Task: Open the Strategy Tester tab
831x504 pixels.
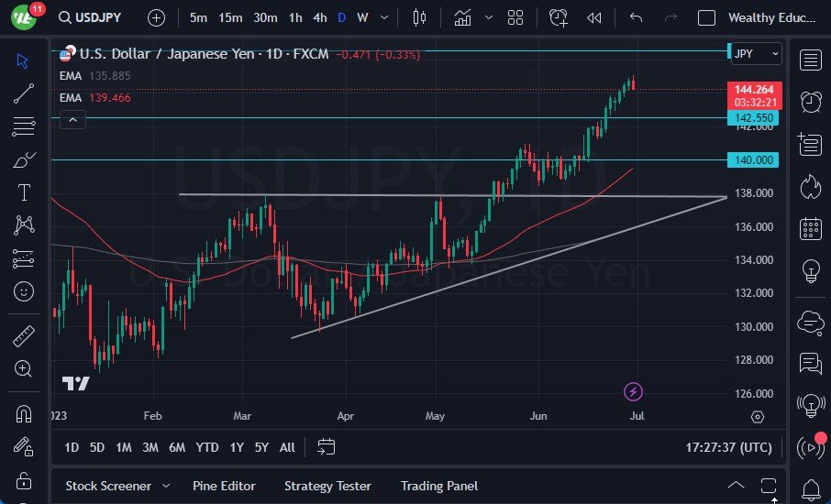Action: [x=327, y=486]
